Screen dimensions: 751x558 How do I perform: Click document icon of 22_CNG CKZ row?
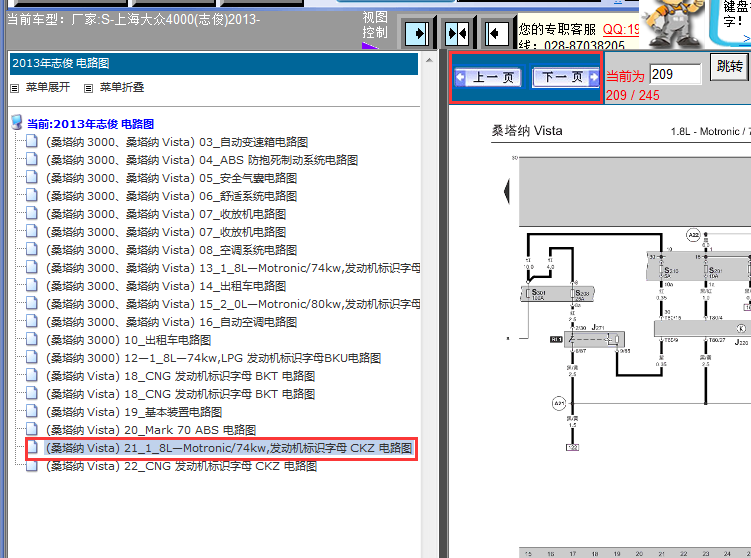tap(32, 465)
